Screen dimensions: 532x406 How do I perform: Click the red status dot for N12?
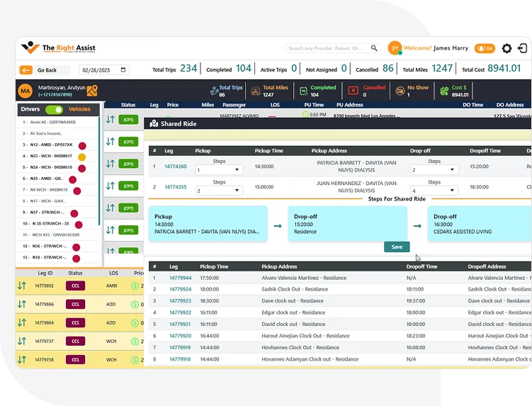(82, 146)
